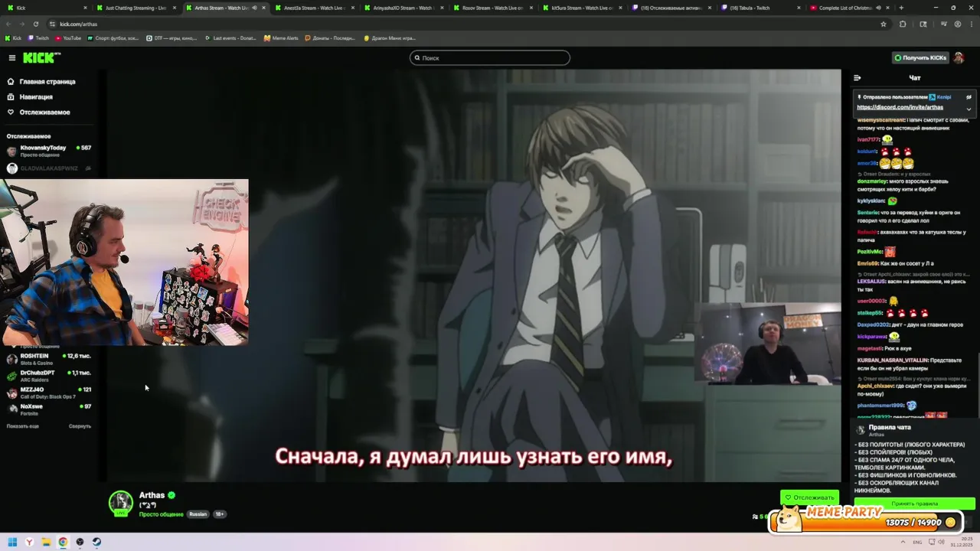Click KURBAN_NASRAN_VITALLIN username in chat
980x551 pixels.
[893, 360]
